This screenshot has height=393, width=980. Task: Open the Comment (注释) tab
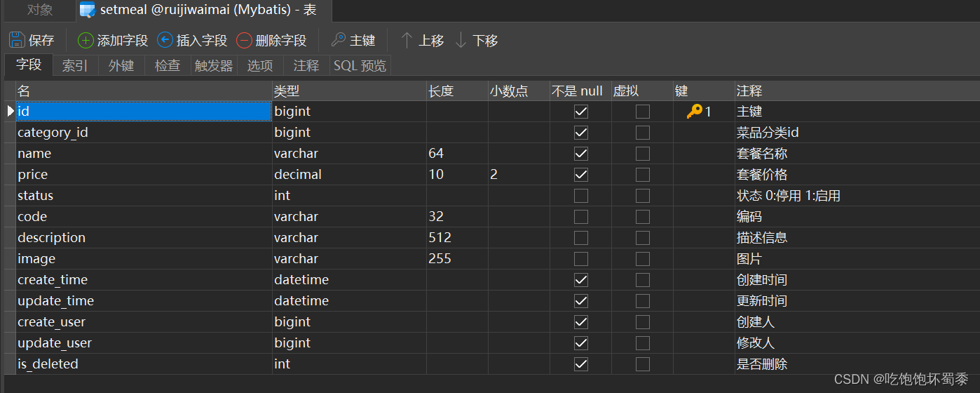(306, 65)
